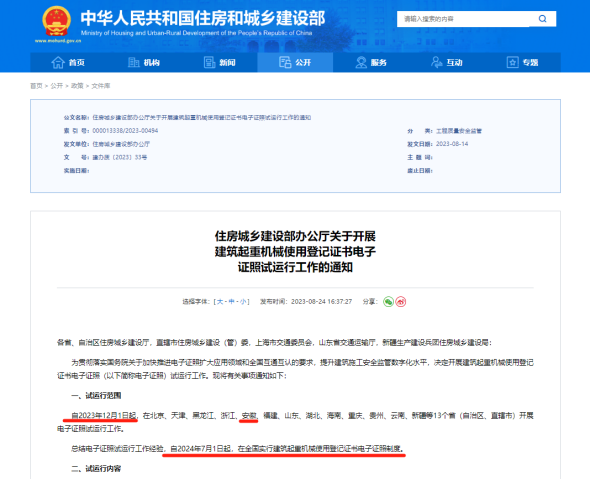Select large font size 大

point(220,301)
